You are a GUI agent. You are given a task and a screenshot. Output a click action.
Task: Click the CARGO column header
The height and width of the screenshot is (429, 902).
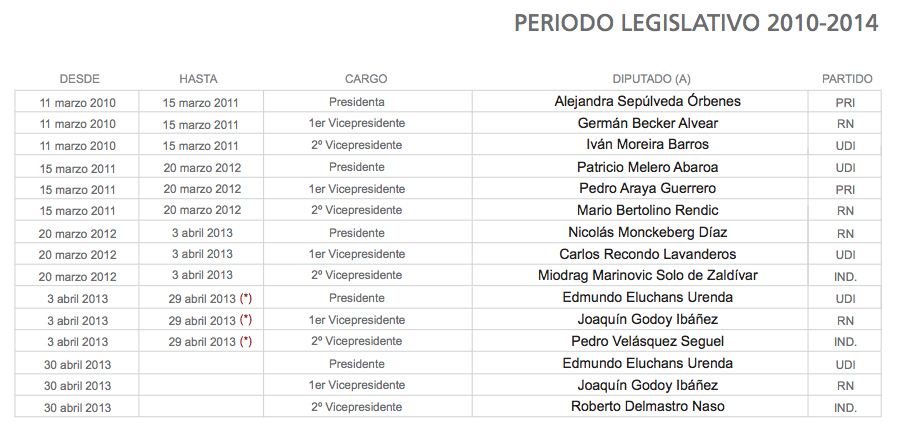coord(366,79)
